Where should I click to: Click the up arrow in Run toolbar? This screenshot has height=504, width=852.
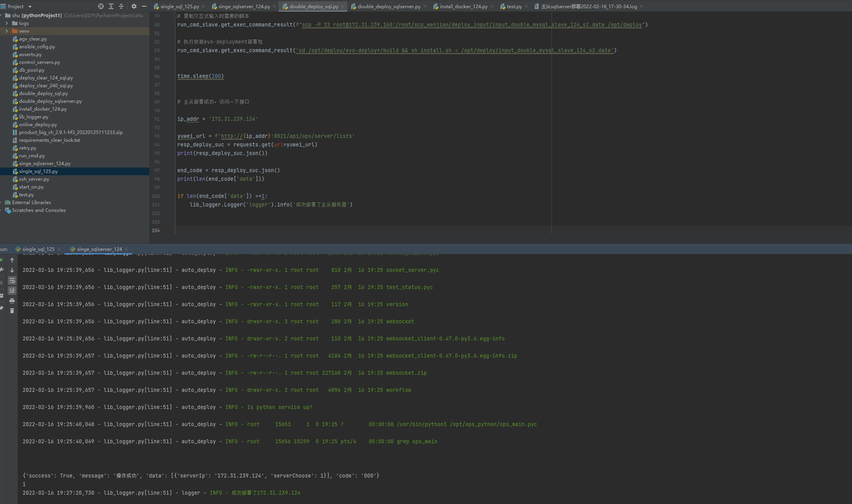pyautogui.click(x=12, y=260)
